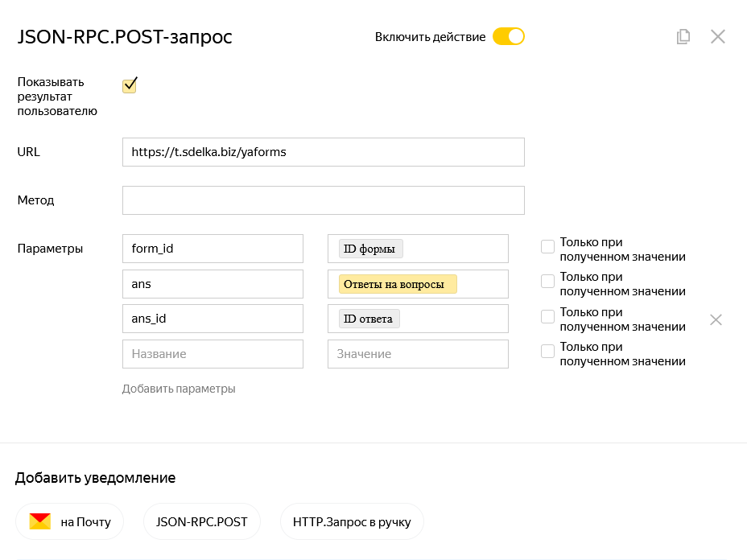This screenshot has width=747, height=560.
Task: Select the 'ID формы' value tag
Action: (370, 249)
